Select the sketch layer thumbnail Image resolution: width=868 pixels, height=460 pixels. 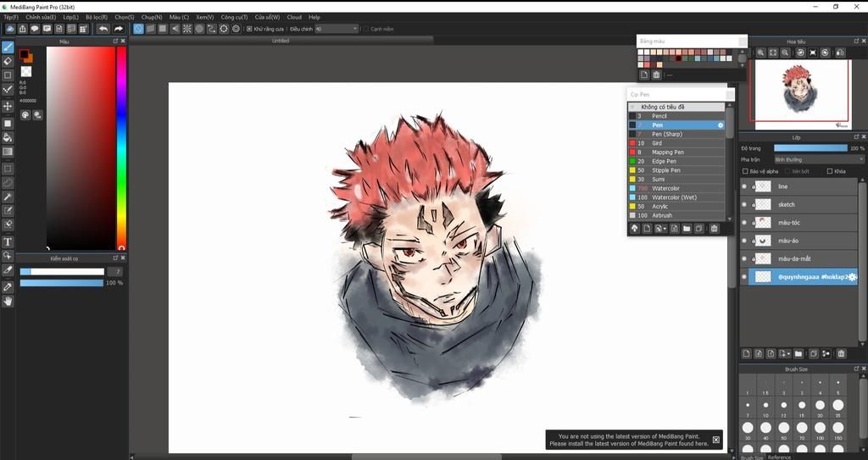click(763, 205)
